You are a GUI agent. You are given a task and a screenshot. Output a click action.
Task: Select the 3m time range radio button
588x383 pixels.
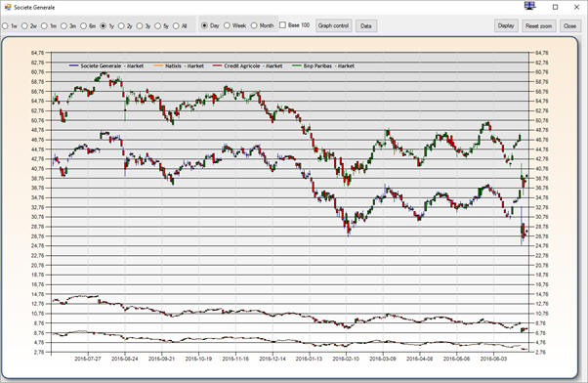[63, 26]
